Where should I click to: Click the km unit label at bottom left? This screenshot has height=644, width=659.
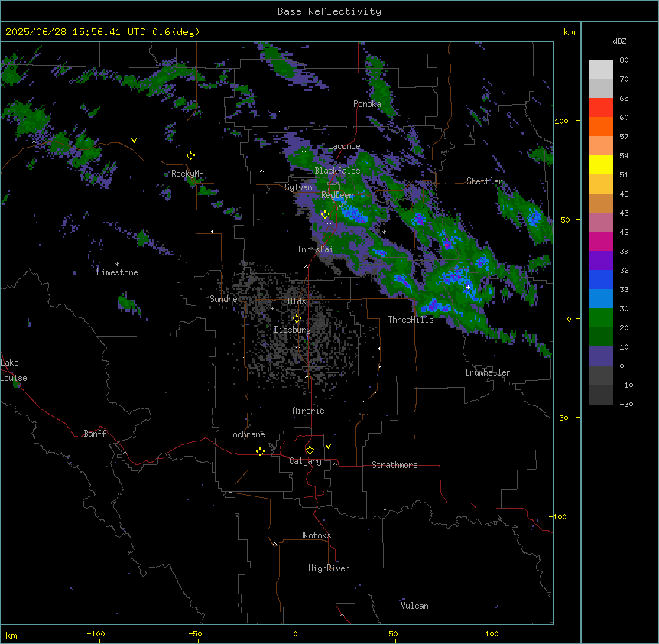11,635
